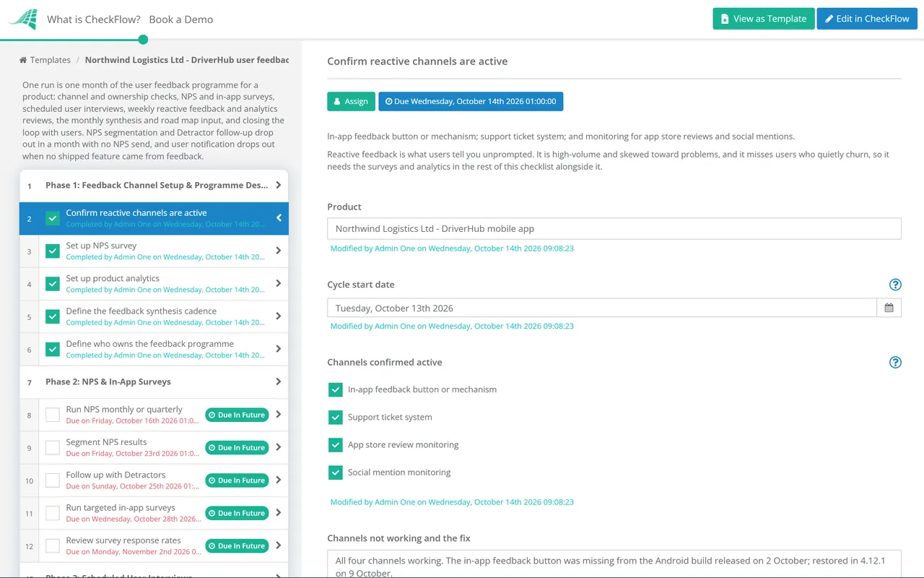The width and height of the screenshot is (924, 578).
Task: Check the Review survey response rates task
Action: [x=53, y=546]
